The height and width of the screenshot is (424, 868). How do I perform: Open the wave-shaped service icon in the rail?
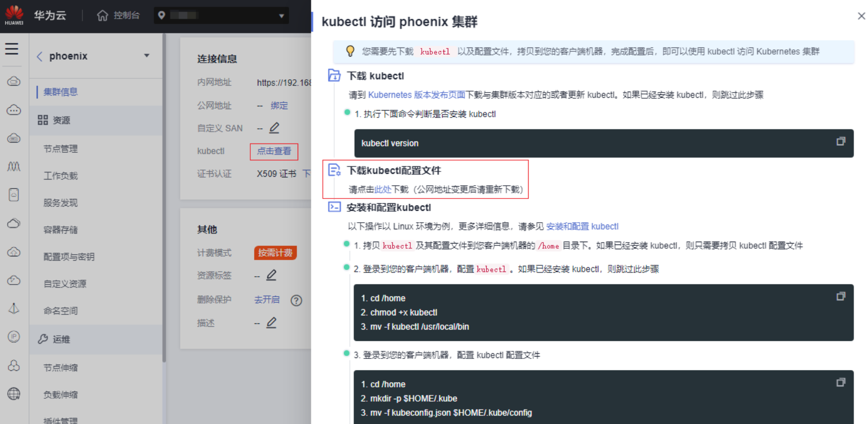click(x=14, y=167)
